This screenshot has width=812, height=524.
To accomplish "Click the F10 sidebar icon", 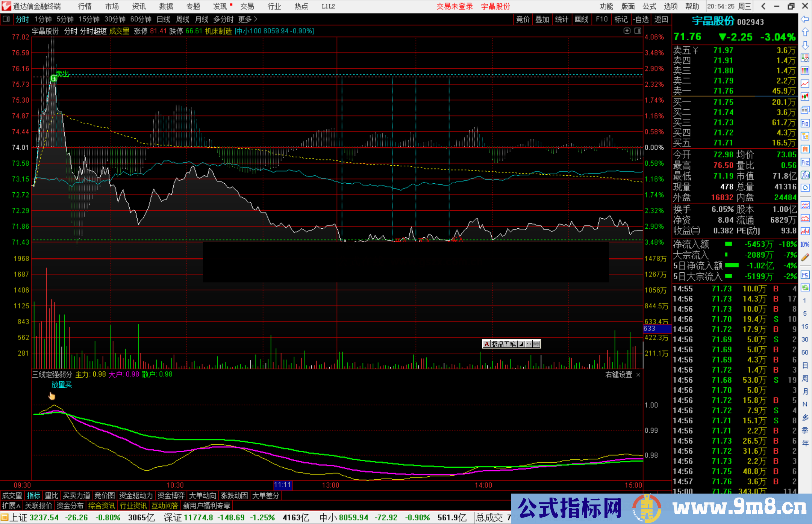I will [805, 123].
